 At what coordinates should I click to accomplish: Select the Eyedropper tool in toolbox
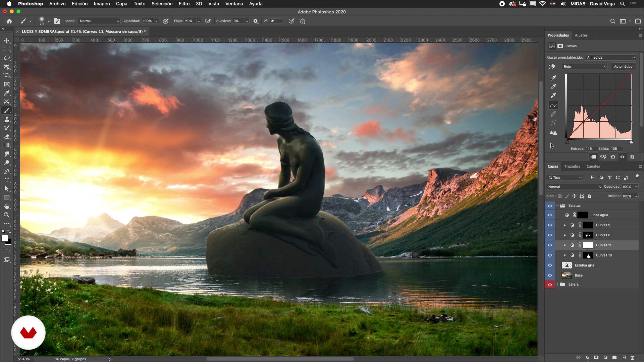pyautogui.click(x=7, y=93)
